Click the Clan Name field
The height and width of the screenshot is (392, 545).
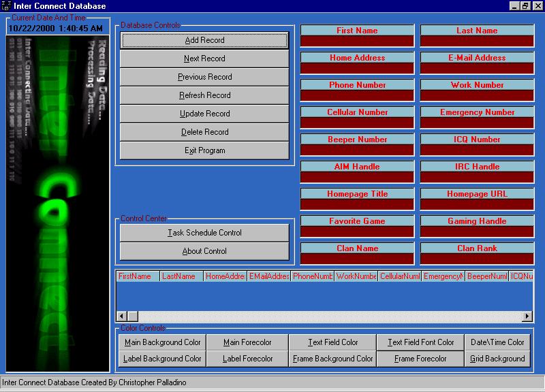(357, 259)
